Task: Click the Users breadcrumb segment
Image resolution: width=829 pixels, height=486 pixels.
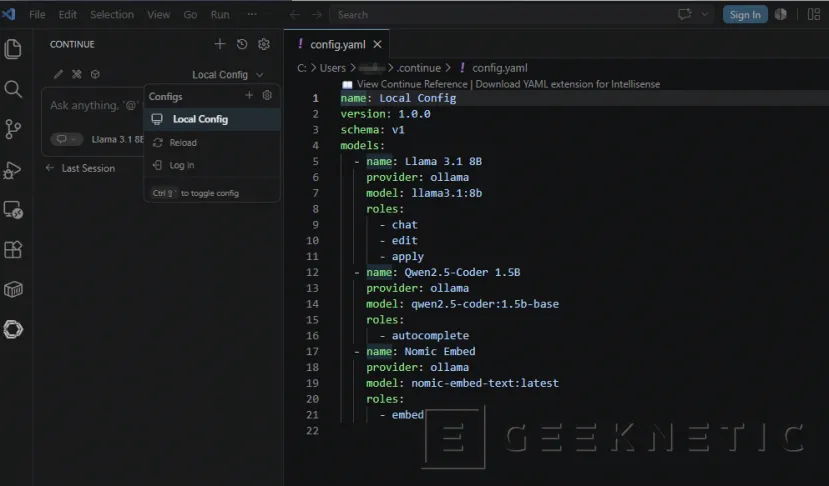Action: pos(333,68)
